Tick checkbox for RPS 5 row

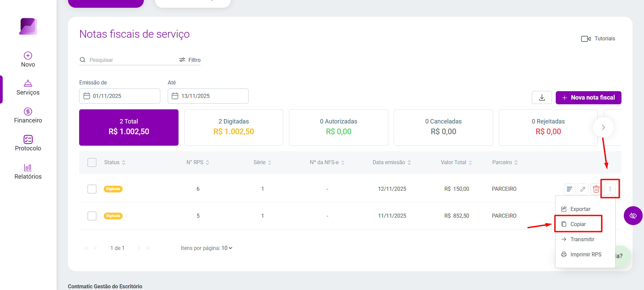92,216
